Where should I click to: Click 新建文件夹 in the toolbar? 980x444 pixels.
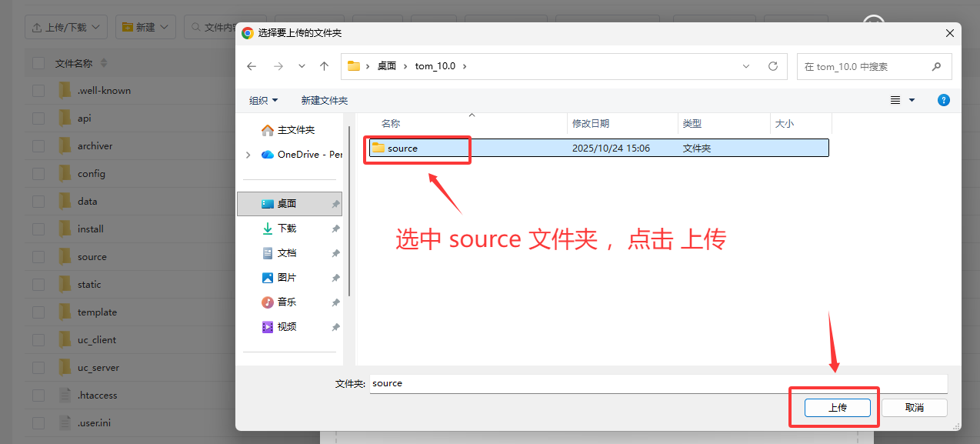pos(324,101)
